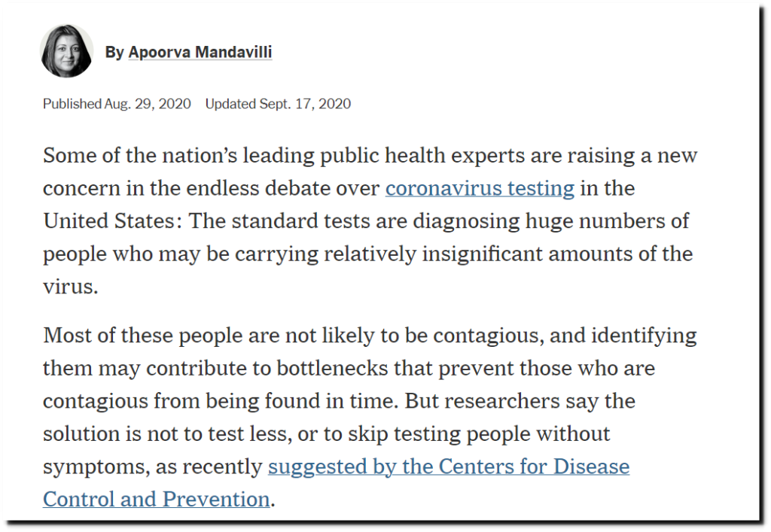Follow the 'suggested by the Centers for Disease' link
Viewport: 771px width, 532px height.
click(449, 467)
